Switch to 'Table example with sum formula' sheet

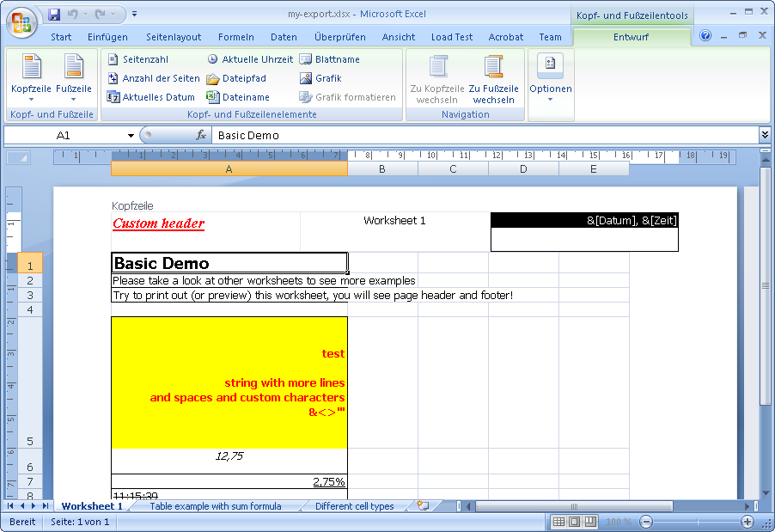pos(216,506)
